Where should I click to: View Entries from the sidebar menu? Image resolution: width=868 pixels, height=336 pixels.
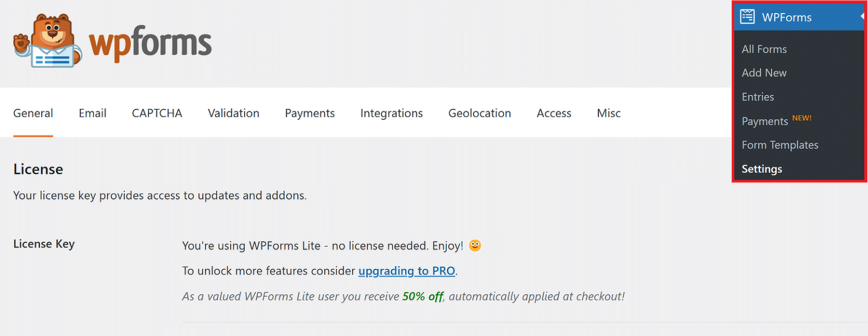click(758, 97)
